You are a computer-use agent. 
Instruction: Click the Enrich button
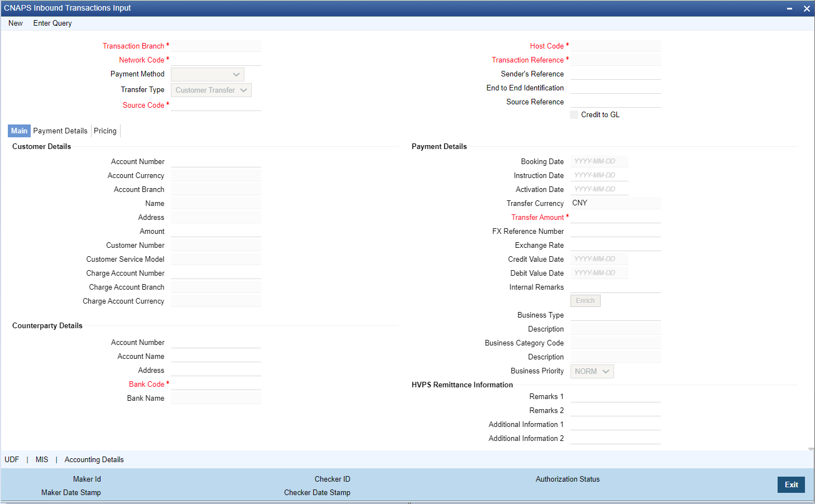(585, 301)
